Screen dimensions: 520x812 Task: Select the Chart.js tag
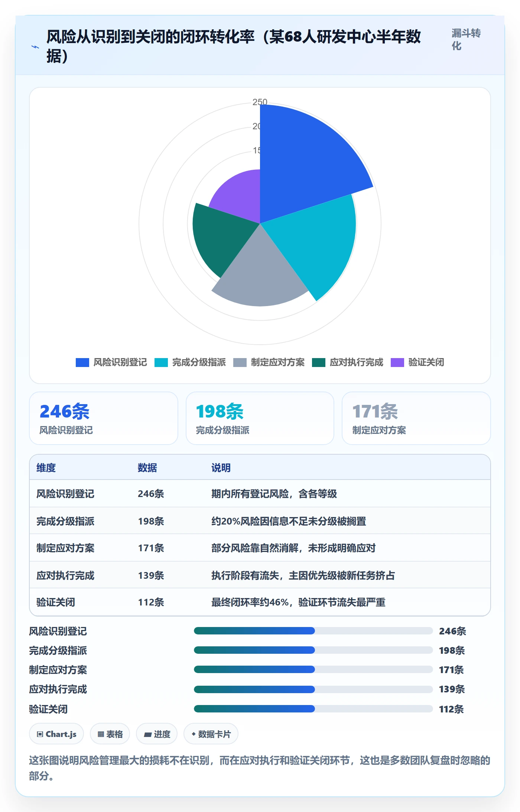coord(56,734)
